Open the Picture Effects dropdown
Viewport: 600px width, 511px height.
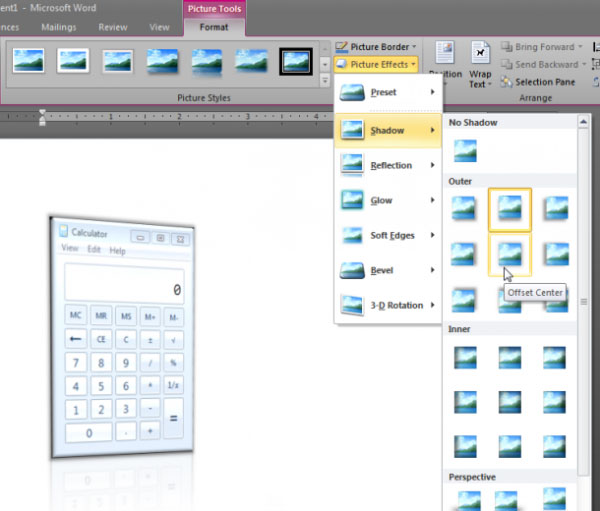376,64
